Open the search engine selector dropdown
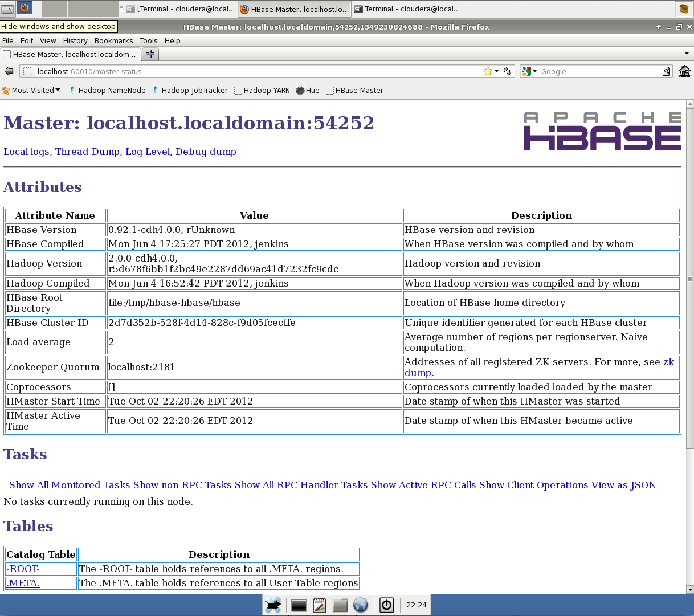The width and height of the screenshot is (694, 616). pyautogui.click(x=529, y=71)
